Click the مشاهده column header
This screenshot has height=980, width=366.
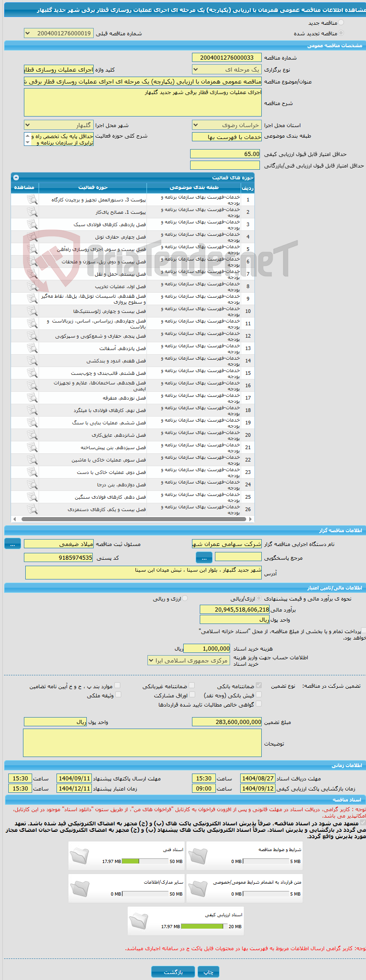pyautogui.click(x=24, y=187)
